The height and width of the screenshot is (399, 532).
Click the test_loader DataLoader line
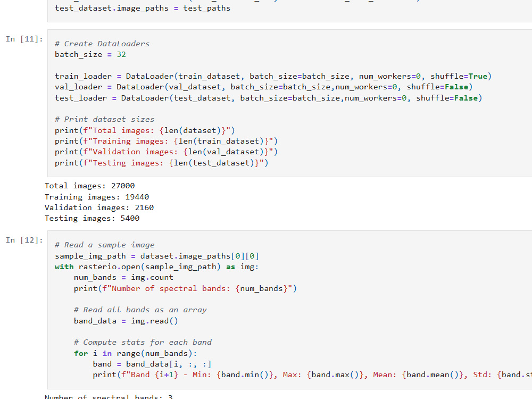[268, 98]
